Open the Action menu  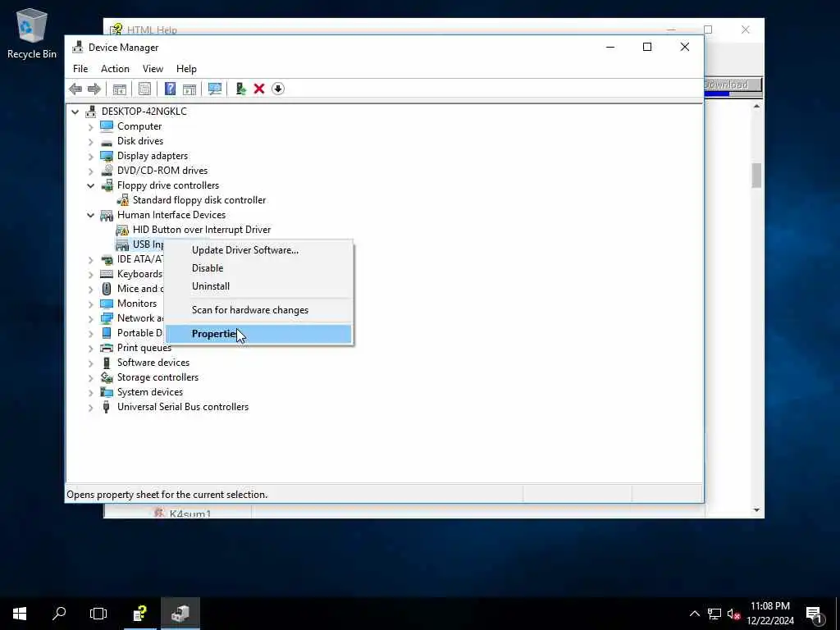[x=115, y=69]
